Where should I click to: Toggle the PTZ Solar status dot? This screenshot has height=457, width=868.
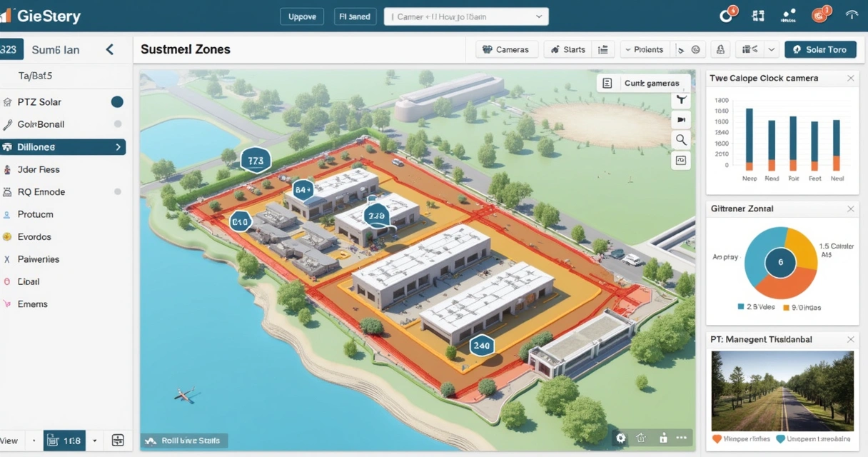click(x=117, y=102)
